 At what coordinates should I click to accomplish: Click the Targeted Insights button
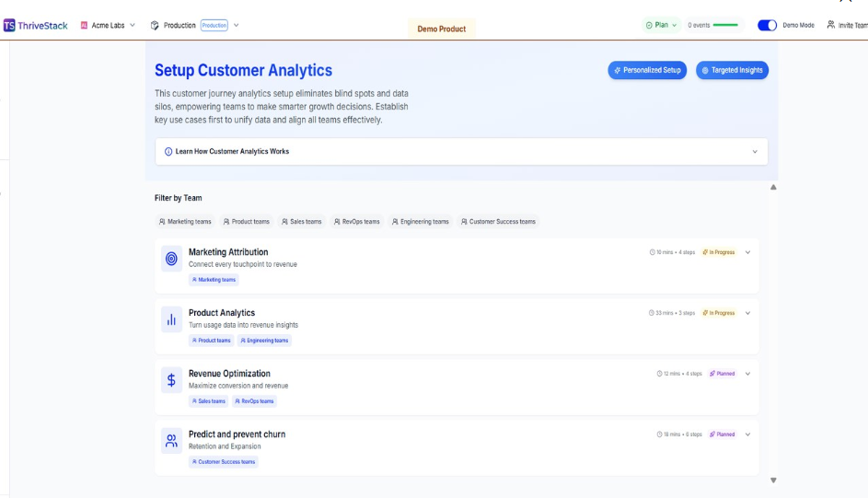732,70
